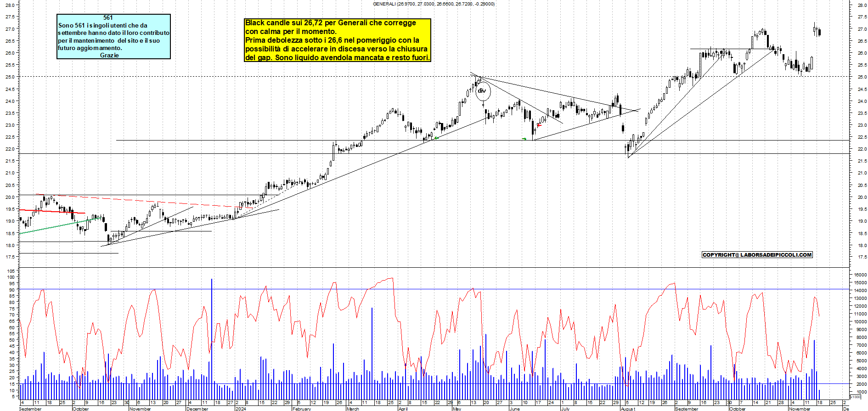Viewport: 868px width, 411px height.
Task: Click the "June" month label
Action: pos(515,409)
